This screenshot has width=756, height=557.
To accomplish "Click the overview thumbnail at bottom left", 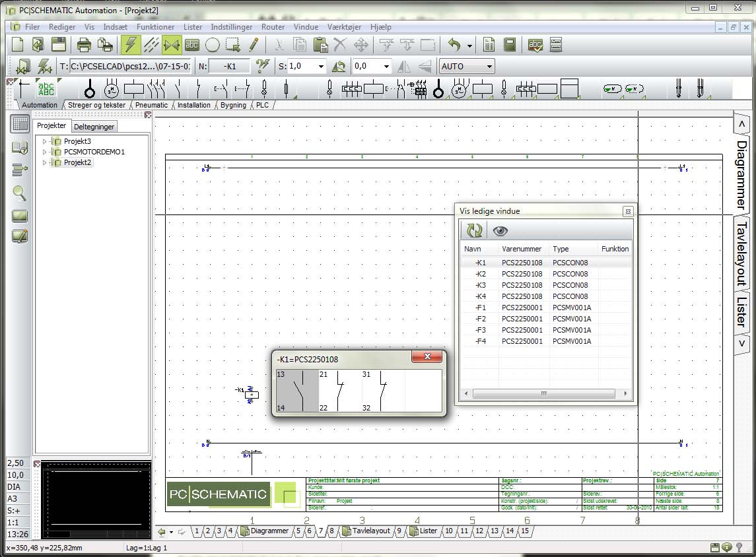I will 96,500.
